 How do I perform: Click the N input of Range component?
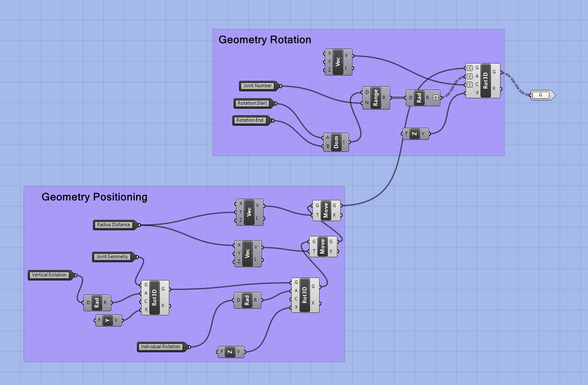click(367, 103)
